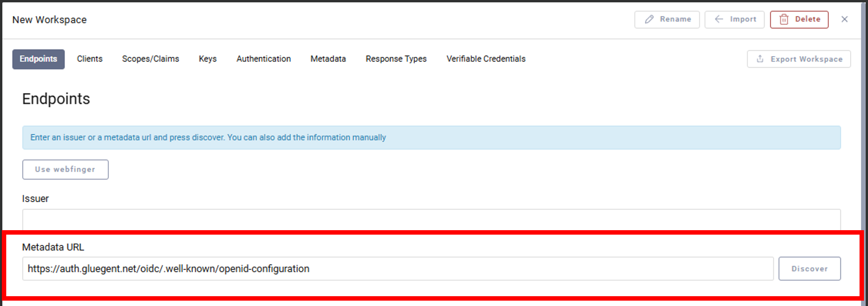The width and height of the screenshot is (868, 306).
Task: Click the upload icon on Export Workspace
Action: click(x=760, y=59)
